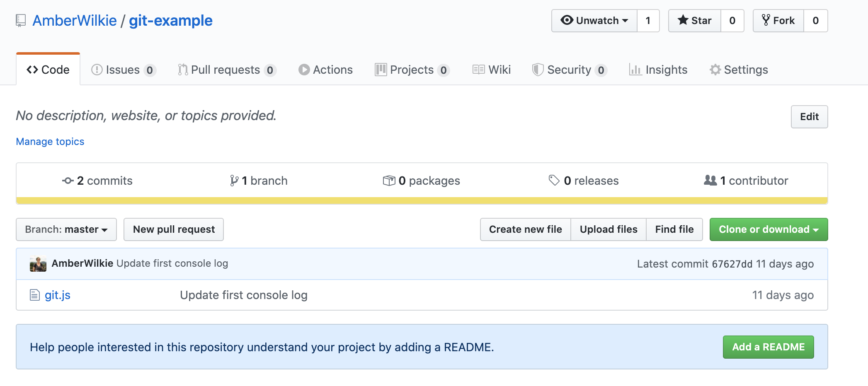This screenshot has width=868, height=386.
Task: Click the Manage topics link
Action: click(50, 142)
